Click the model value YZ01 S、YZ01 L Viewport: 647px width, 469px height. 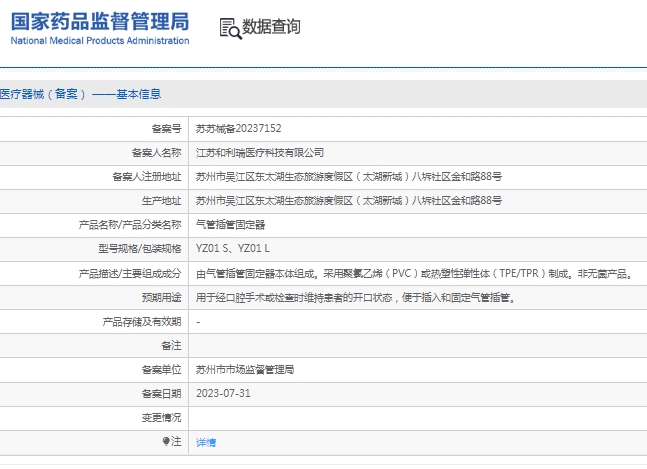coord(233,249)
